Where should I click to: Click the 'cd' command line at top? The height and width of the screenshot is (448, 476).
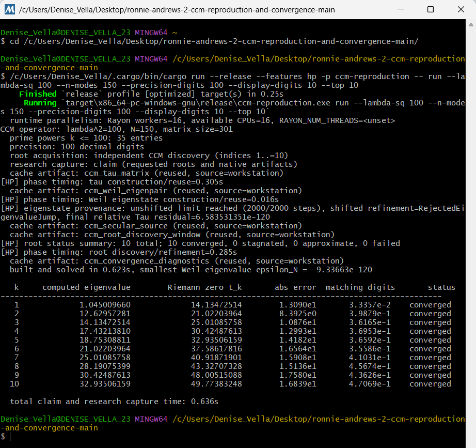(210, 41)
